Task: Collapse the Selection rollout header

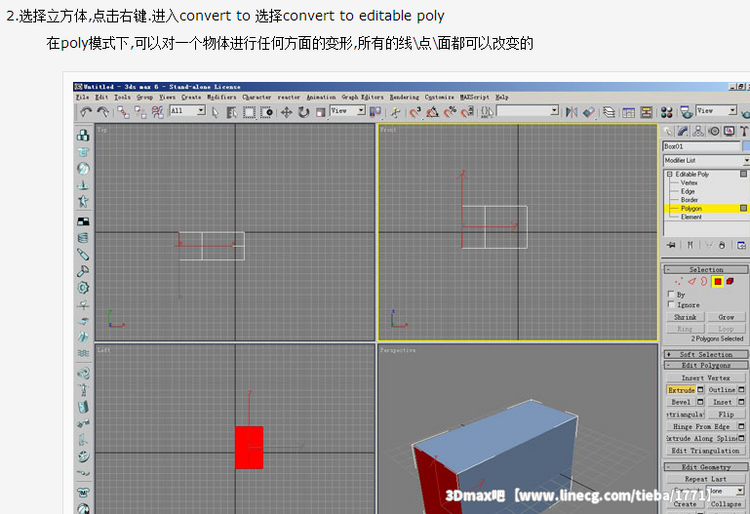Action: [x=706, y=270]
